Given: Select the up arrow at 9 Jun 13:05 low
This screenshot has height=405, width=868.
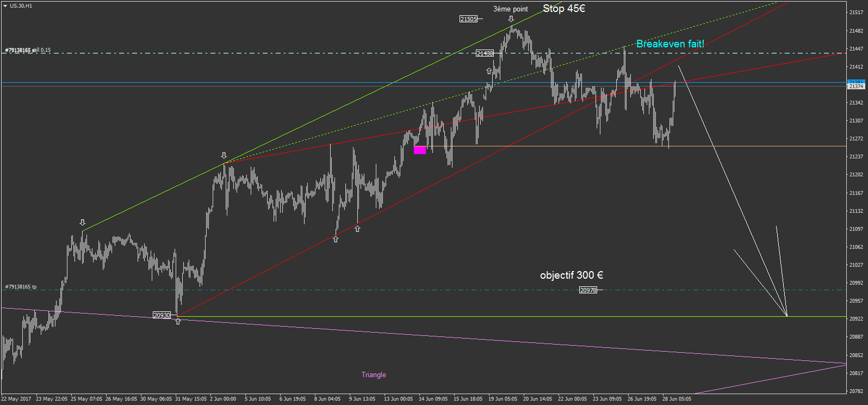Looking at the screenshot, I should pos(357,229).
